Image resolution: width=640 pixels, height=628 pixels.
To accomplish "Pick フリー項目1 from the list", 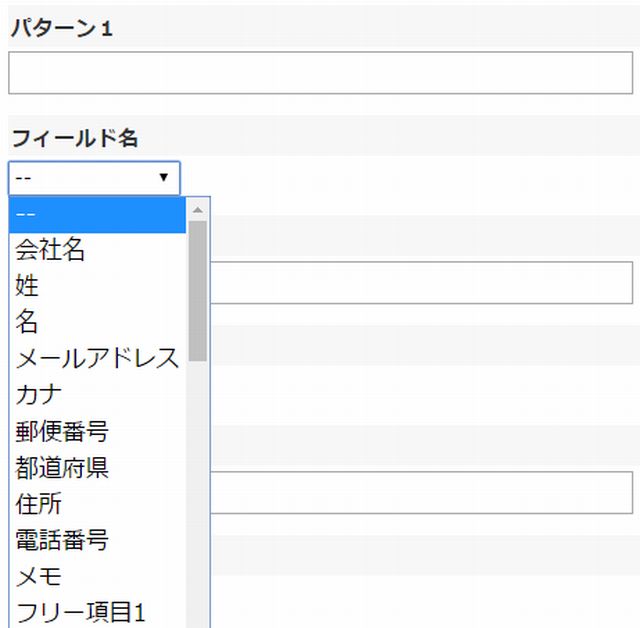I will (98, 612).
